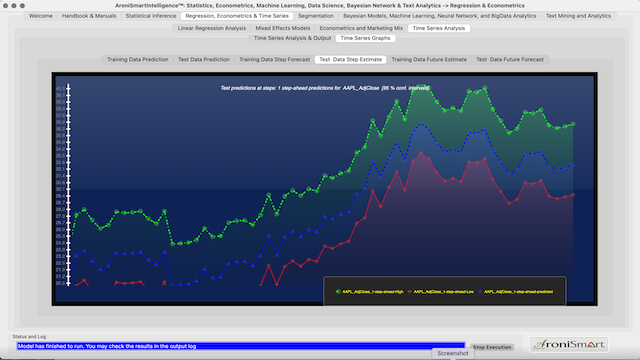Open the Welcome tab
This screenshot has width=640, height=360.
(x=40, y=16)
